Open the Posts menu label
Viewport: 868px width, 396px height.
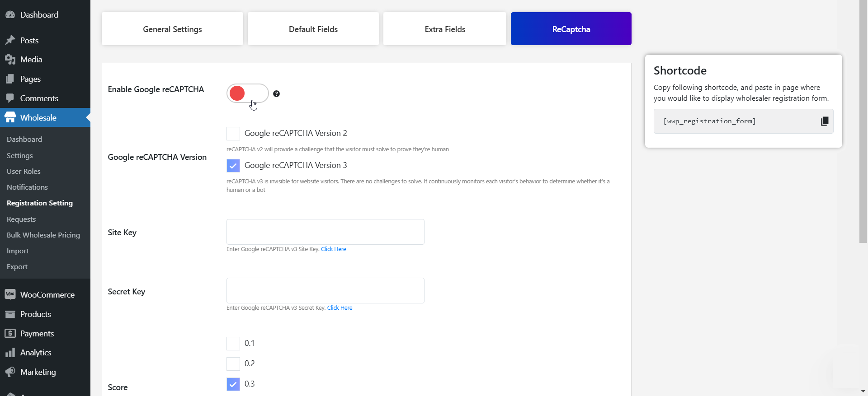pyautogui.click(x=29, y=40)
